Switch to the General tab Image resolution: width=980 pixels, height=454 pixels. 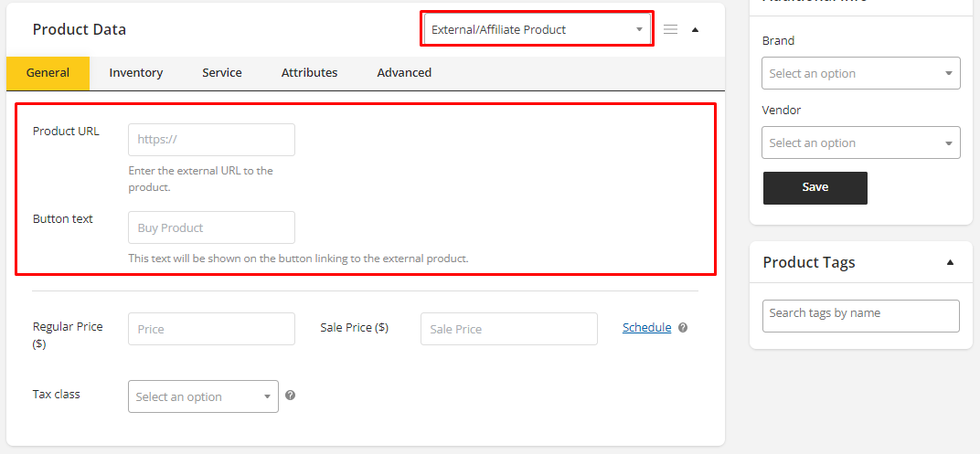[48, 73]
